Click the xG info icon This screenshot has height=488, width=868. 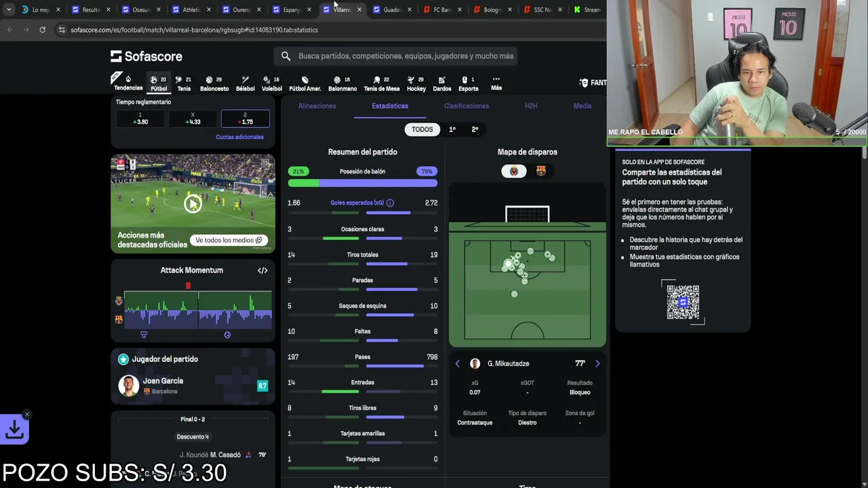tap(390, 203)
